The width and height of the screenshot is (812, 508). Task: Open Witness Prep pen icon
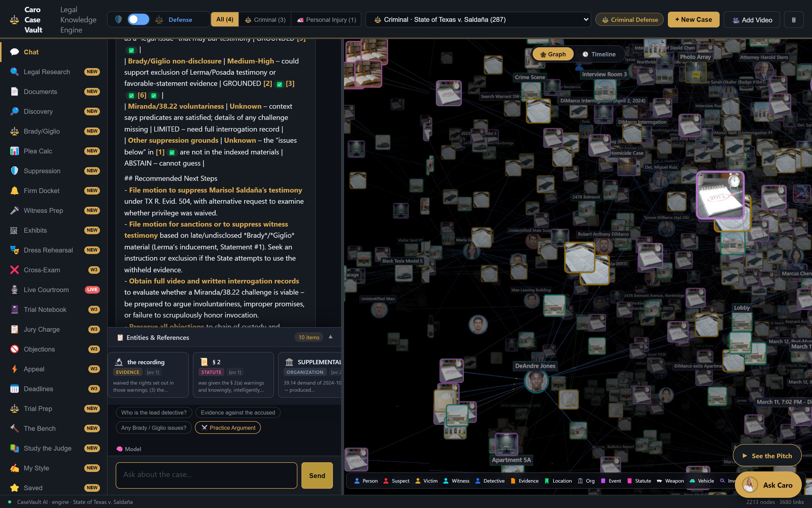14,210
